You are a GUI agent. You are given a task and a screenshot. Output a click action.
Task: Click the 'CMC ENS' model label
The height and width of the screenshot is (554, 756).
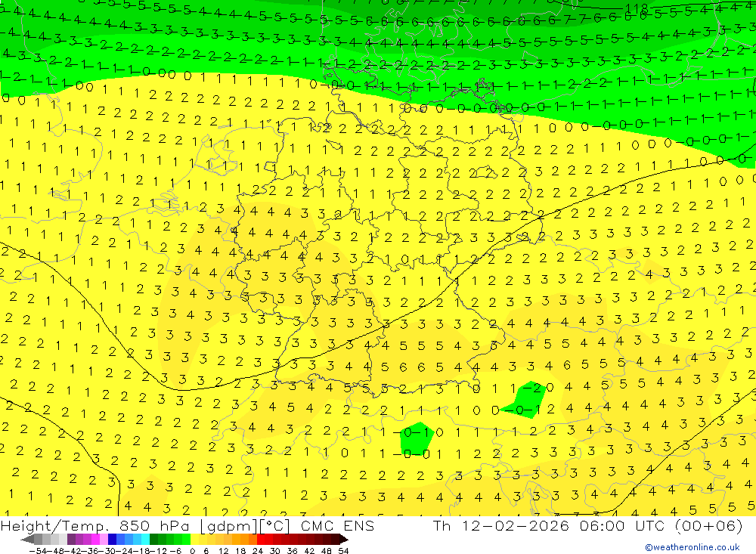337,525
